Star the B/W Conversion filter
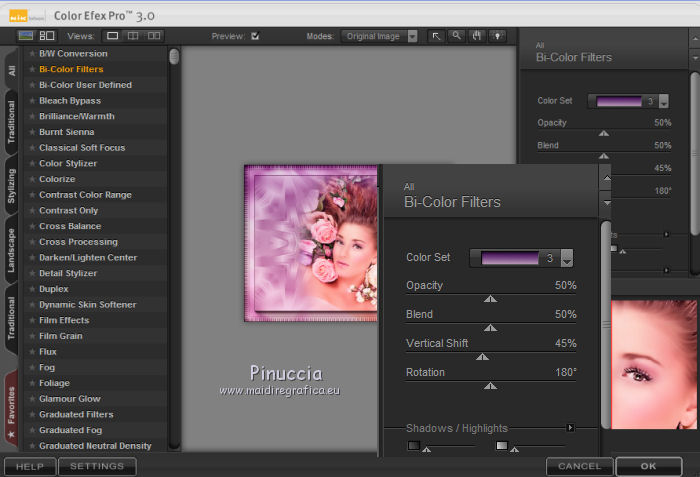 (32, 54)
